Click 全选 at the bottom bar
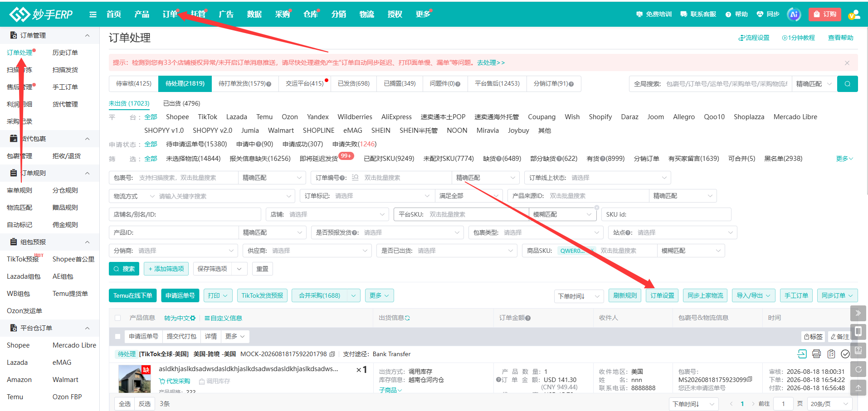 click(125, 404)
